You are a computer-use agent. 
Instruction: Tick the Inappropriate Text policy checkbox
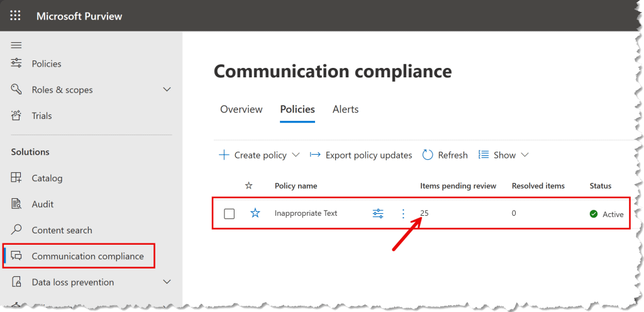point(229,213)
